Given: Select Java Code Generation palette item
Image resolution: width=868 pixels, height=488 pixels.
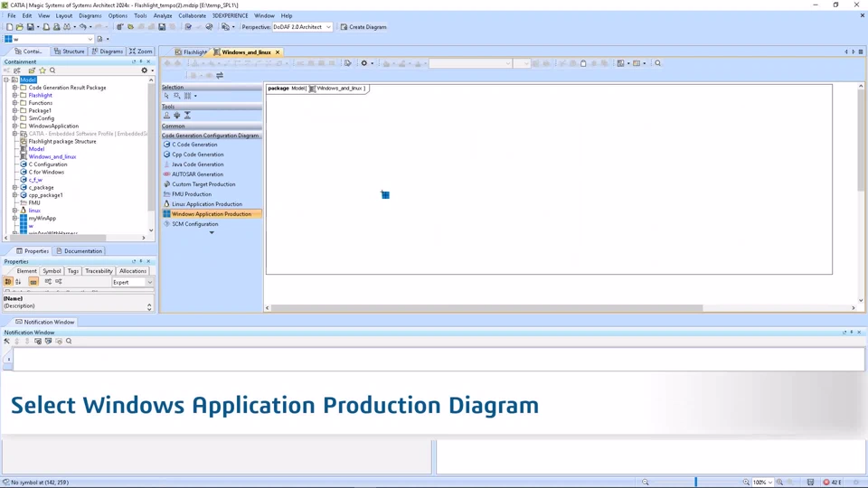Looking at the screenshot, I should coord(198,164).
